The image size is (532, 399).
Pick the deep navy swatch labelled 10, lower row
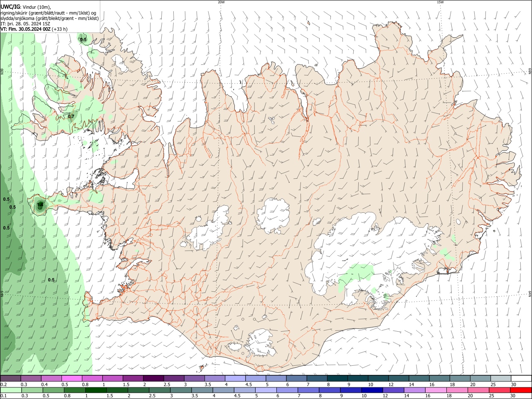(372, 390)
